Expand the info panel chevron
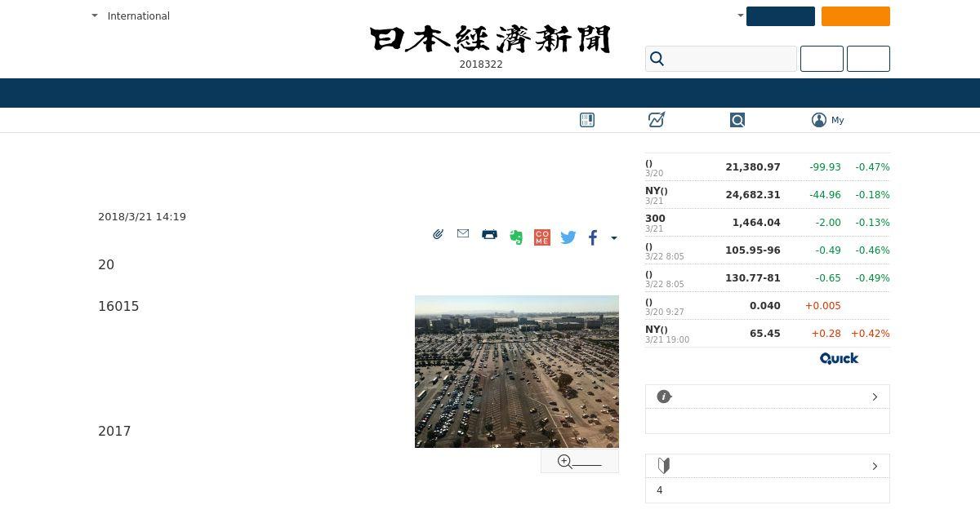 tap(875, 397)
